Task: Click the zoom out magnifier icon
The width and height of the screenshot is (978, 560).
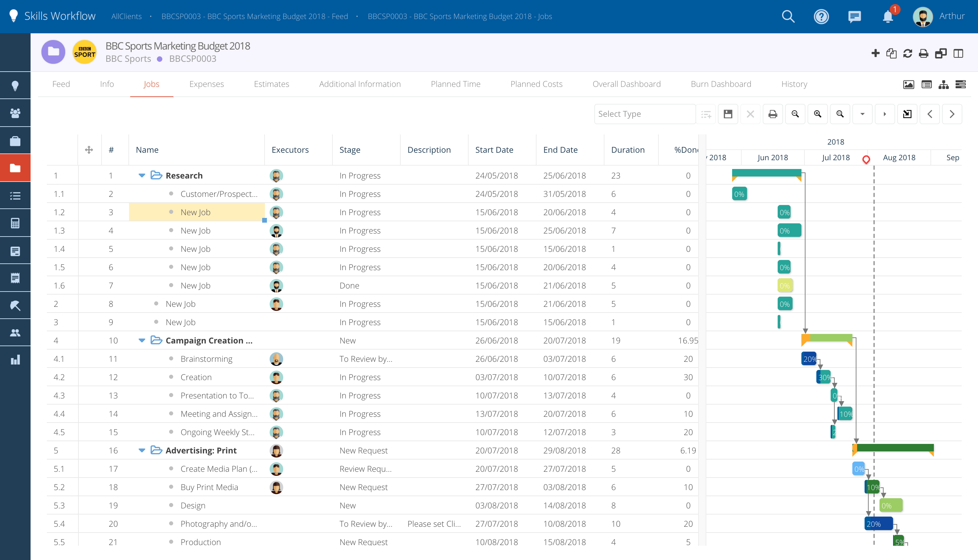Action: click(795, 114)
